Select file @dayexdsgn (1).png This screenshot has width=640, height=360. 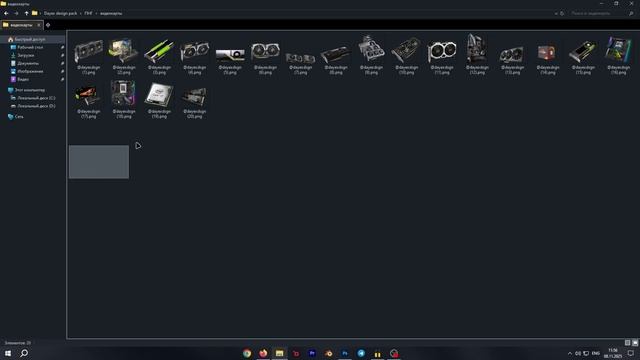pyautogui.click(x=89, y=56)
